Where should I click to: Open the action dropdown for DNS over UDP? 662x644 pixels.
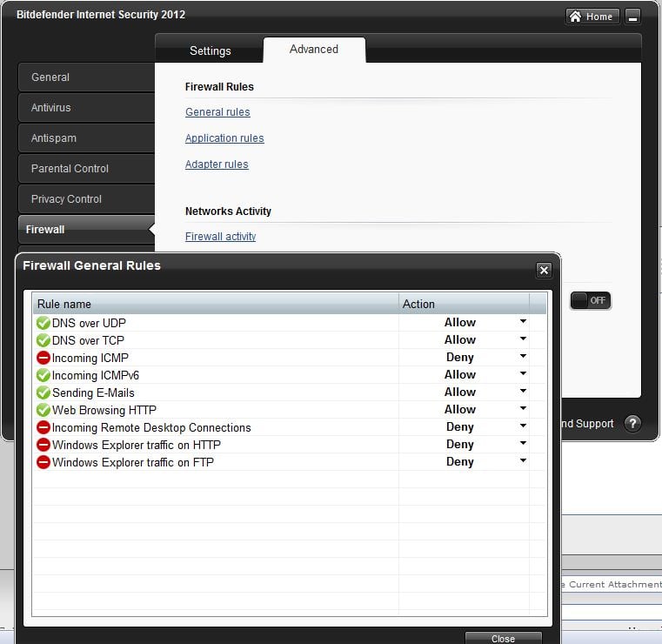tap(523, 322)
